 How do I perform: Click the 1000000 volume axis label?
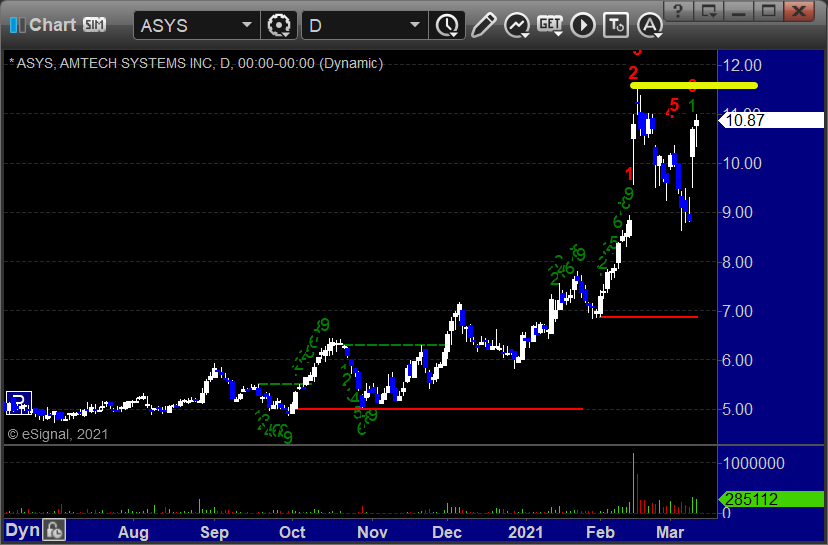(753, 463)
